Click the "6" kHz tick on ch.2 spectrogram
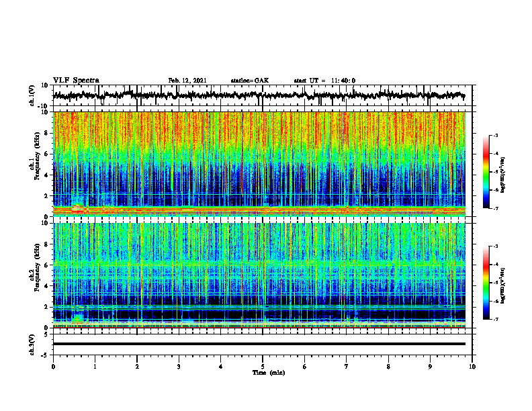The width and height of the screenshot is (532, 411). click(x=46, y=265)
